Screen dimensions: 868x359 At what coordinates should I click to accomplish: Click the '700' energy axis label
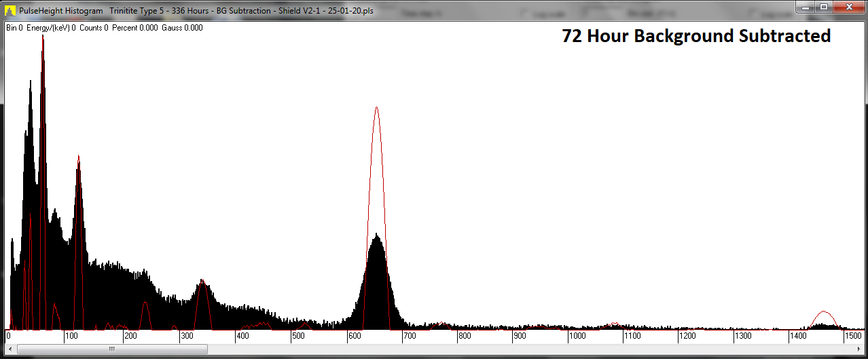pyautogui.click(x=410, y=336)
